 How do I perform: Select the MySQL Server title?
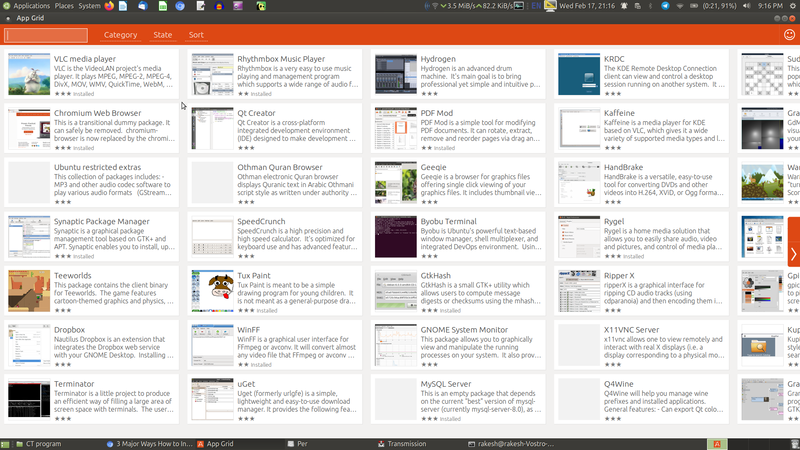pos(445,384)
